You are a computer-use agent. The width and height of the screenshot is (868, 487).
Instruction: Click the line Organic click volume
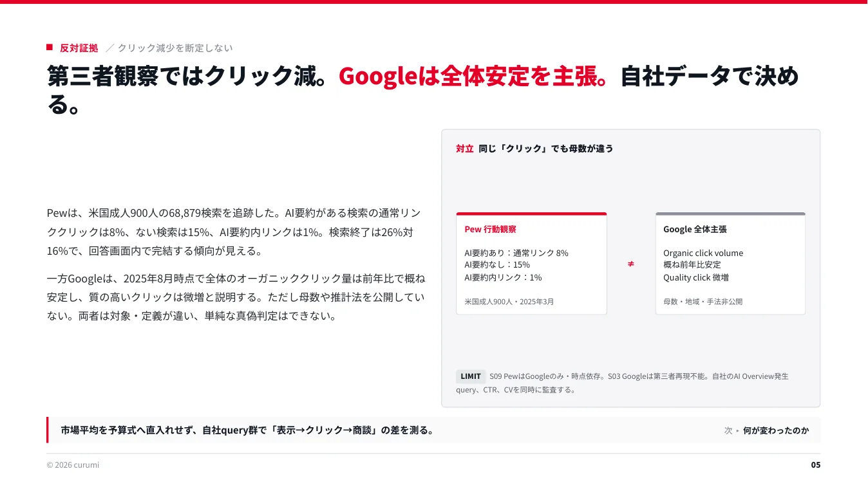[703, 253]
